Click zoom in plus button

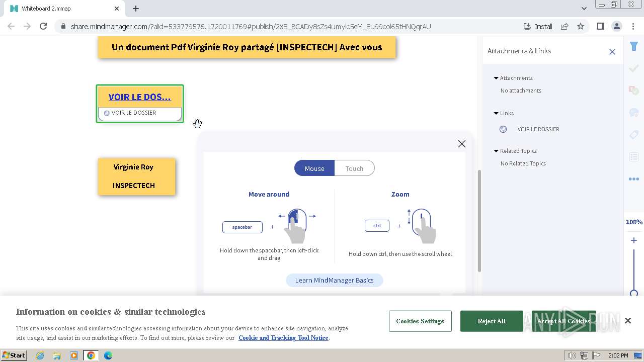point(634,240)
